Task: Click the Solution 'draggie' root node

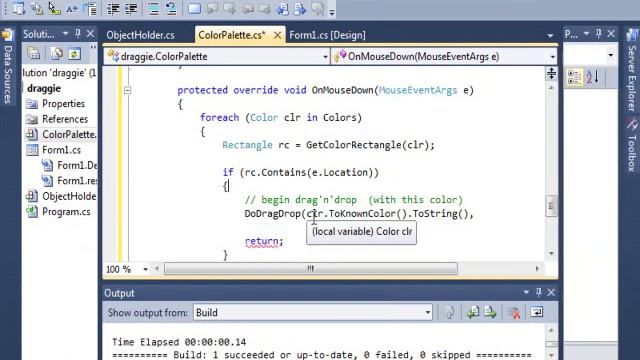Action: (60, 73)
